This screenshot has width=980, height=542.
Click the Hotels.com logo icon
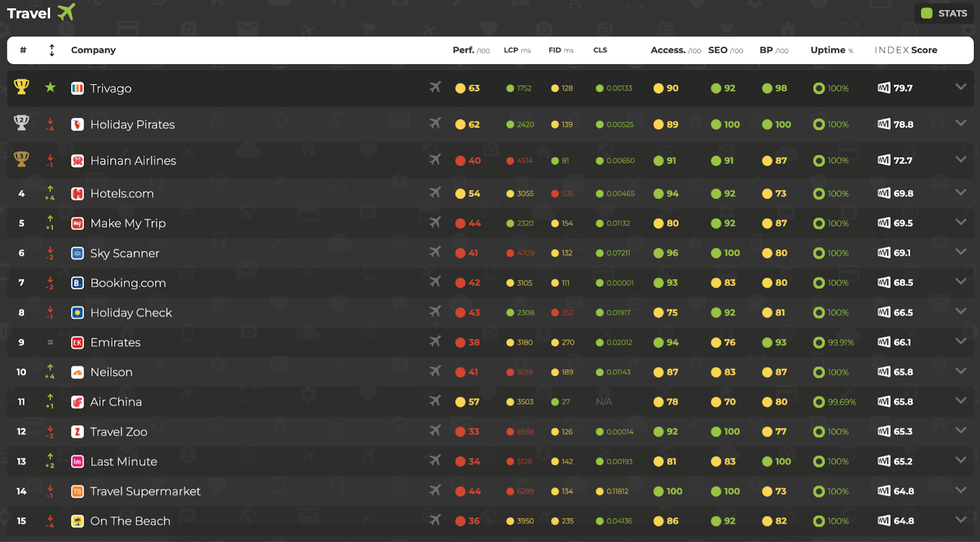[77, 194]
